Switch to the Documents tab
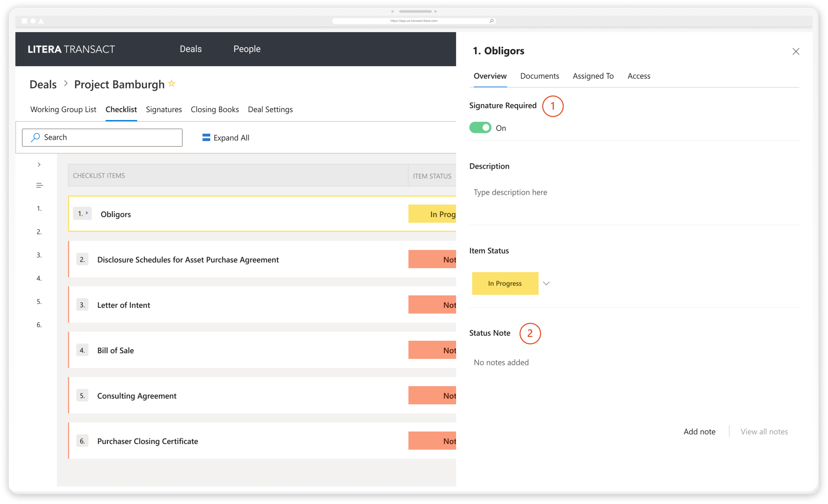Viewport: 828px width, 504px height. (539, 76)
